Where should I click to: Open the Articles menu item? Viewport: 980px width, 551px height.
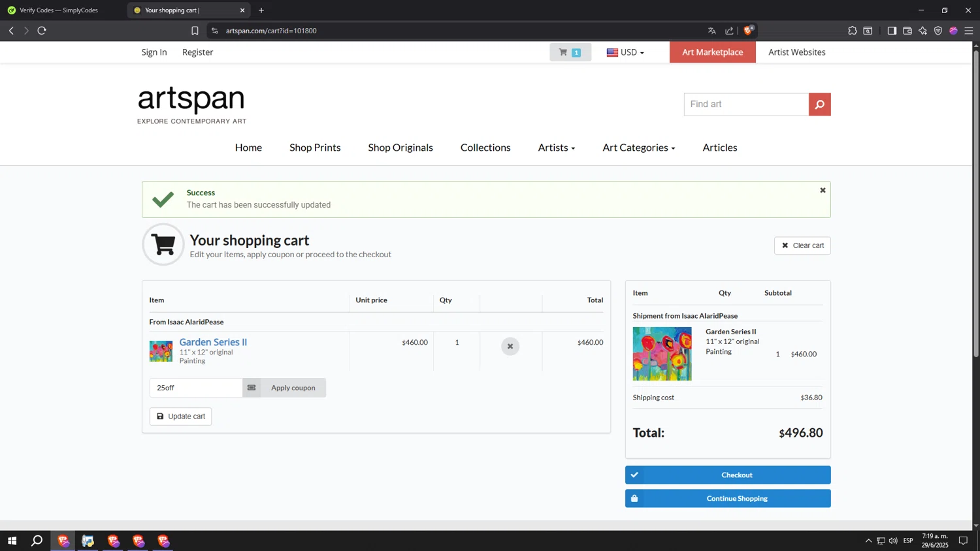(x=720, y=148)
